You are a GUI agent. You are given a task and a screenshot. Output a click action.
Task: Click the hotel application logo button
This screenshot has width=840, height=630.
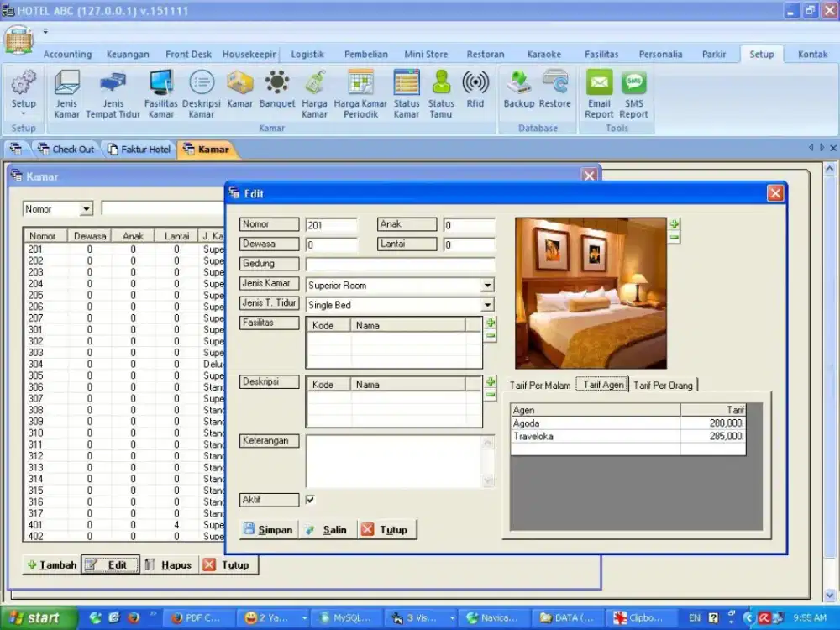coord(18,40)
